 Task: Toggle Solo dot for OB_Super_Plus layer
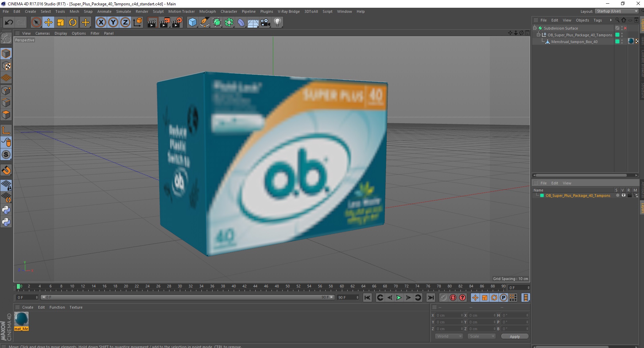click(x=617, y=196)
